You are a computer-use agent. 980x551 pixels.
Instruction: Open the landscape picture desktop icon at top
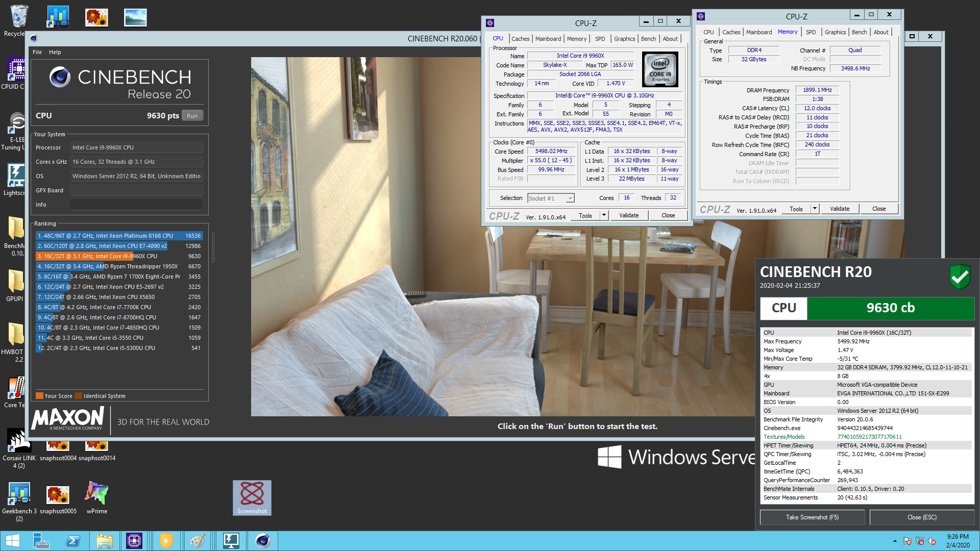pos(135,17)
